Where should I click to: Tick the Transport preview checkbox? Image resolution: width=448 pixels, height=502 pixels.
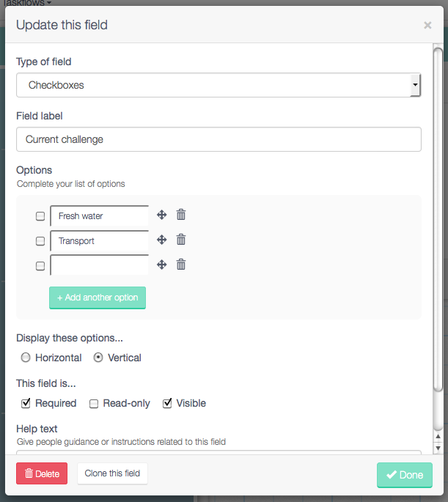click(x=40, y=241)
